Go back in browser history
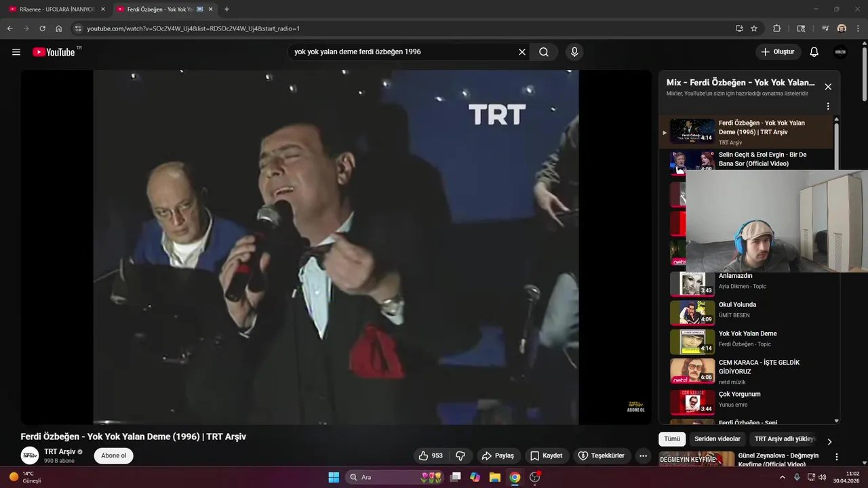 click(9, 28)
